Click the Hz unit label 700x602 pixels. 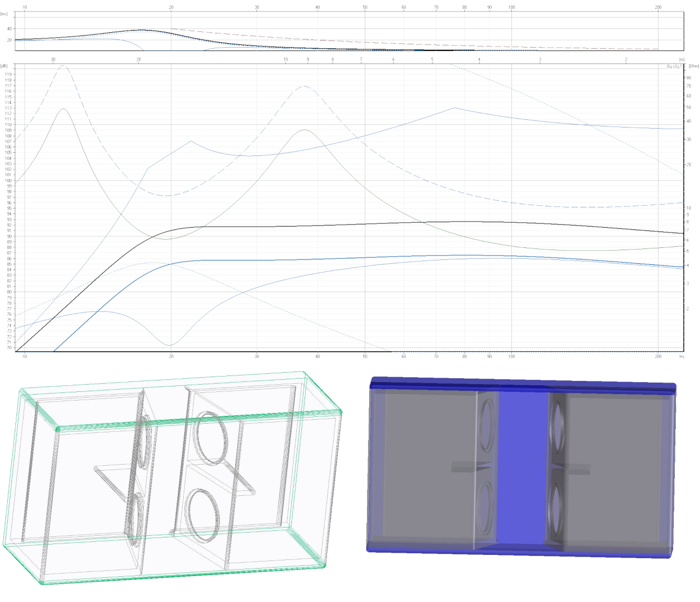point(681,356)
